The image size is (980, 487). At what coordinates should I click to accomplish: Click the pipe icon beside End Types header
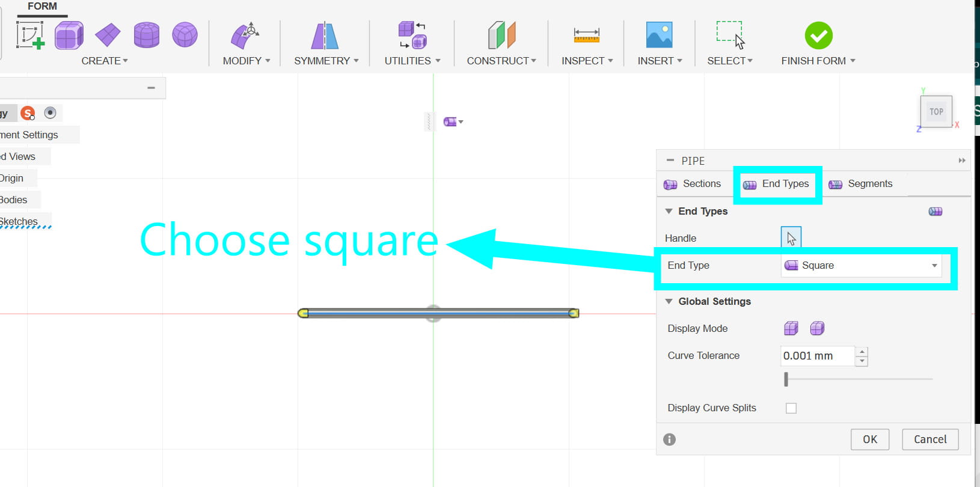[936, 212]
